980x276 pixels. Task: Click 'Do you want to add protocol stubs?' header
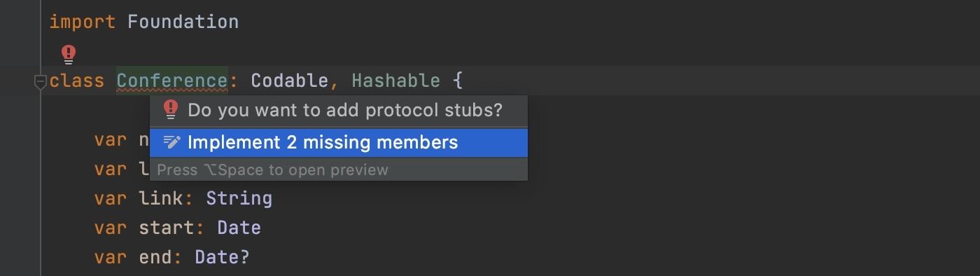pyautogui.click(x=345, y=110)
